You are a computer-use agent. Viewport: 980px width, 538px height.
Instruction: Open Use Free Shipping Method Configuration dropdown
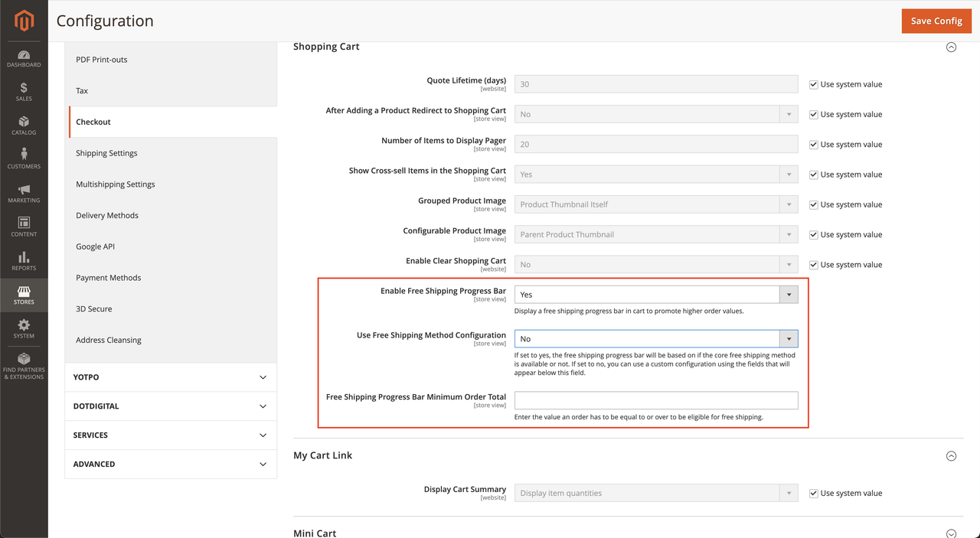pyautogui.click(x=656, y=339)
